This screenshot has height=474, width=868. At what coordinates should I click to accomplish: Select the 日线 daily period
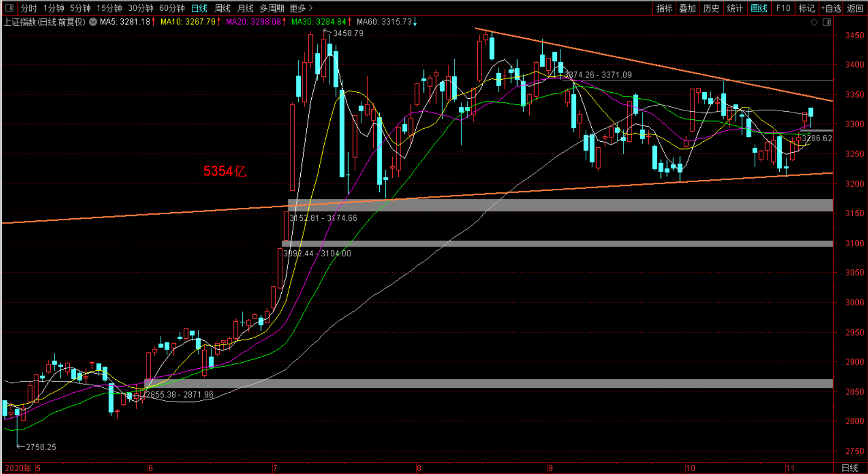click(199, 8)
